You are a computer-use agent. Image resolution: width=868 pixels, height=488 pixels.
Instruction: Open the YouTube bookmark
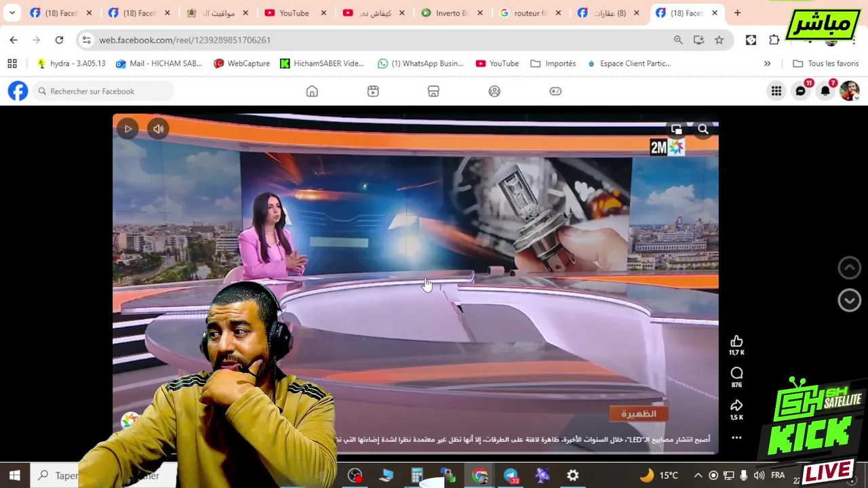pyautogui.click(x=497, y=63)
